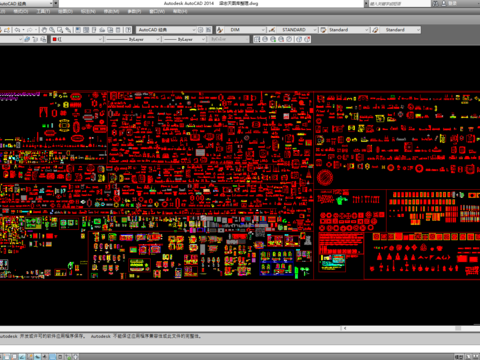Open the last menu bar item
The image size is (480, 360).
(180, 11)
